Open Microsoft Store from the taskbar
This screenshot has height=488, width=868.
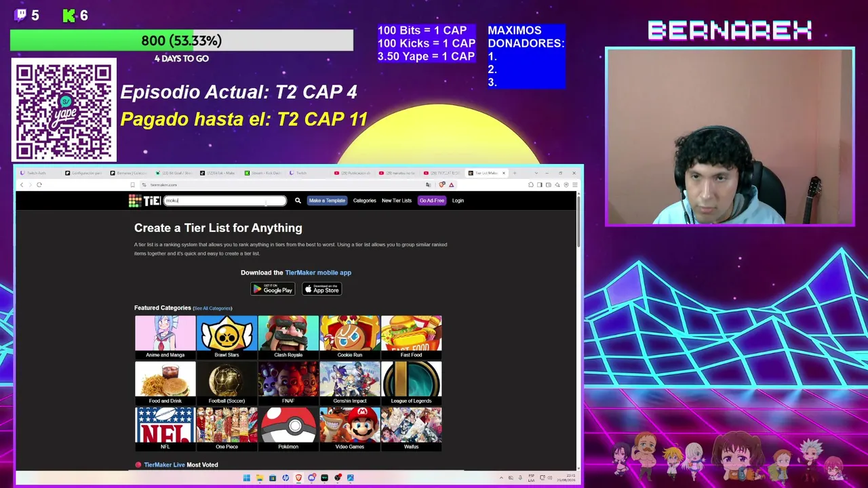click(x=273, y=478)
